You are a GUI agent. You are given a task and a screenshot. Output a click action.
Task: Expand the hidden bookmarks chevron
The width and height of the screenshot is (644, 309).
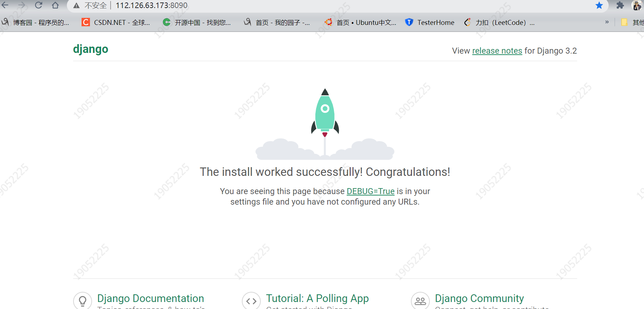pos(607,22)
